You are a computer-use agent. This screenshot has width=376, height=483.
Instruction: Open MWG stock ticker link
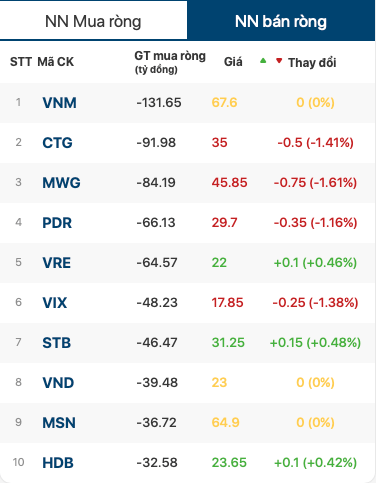tap(61, 183)
